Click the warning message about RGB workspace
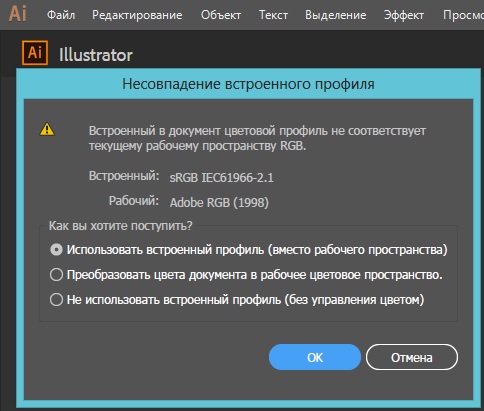484x411 pixels. point(257,138)
